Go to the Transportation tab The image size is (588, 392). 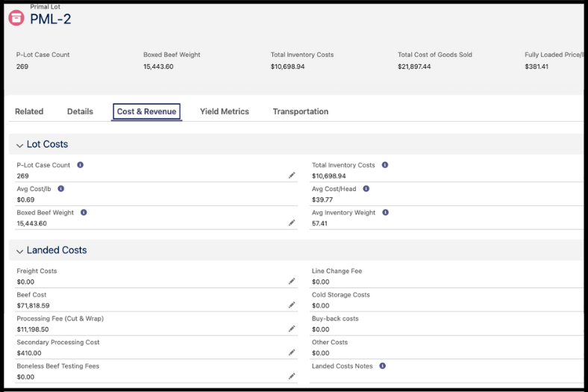click(x=300, y=112)
